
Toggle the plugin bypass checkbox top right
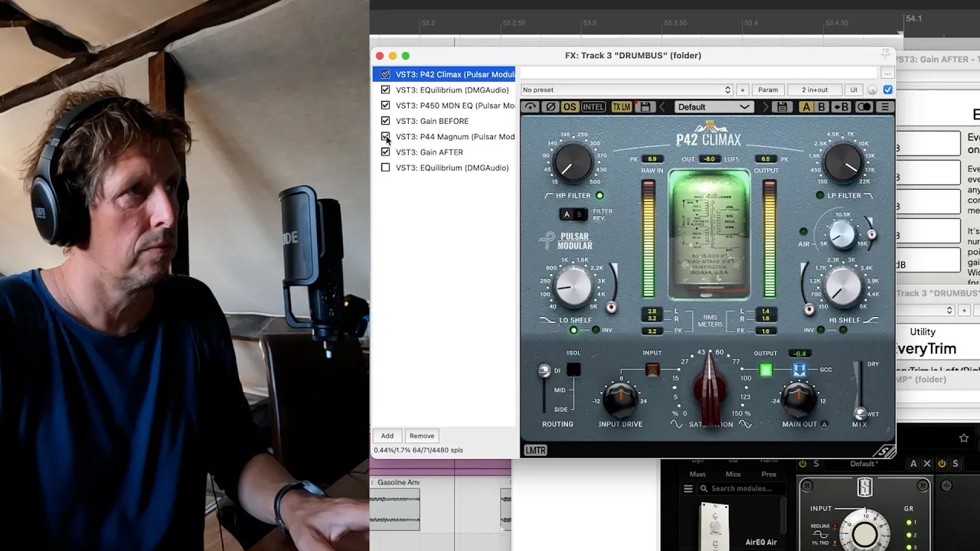pos(888,90)
